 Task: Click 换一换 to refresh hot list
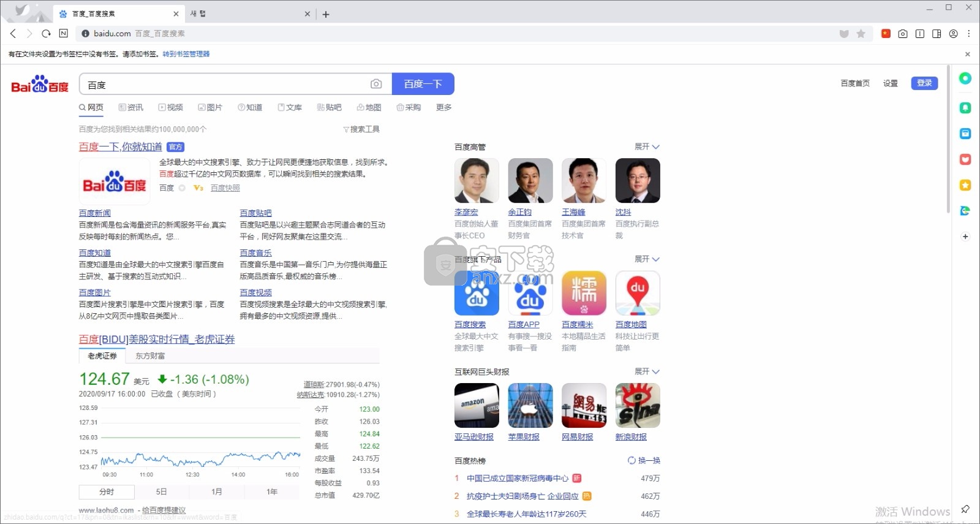point(644,460)
